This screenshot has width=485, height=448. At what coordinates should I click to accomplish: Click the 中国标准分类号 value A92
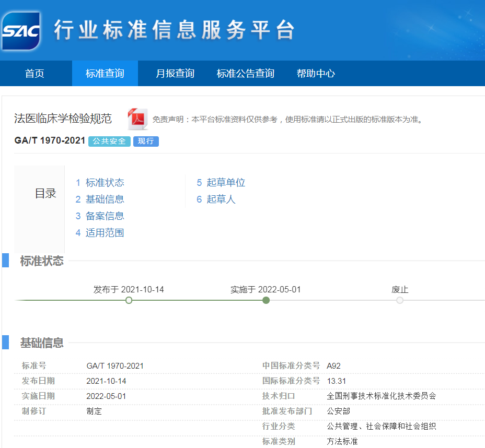(334, 366)
